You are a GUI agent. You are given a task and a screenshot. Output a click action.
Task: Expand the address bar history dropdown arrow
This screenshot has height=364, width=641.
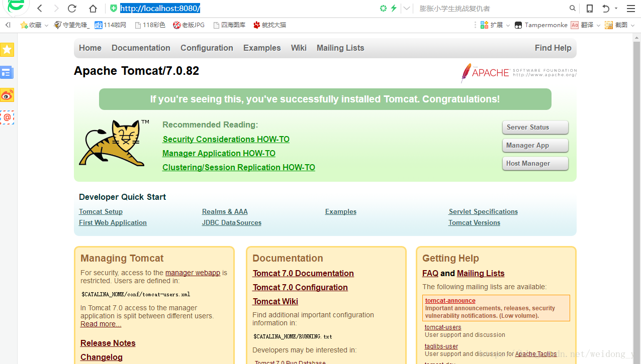[x=407, y=9]
